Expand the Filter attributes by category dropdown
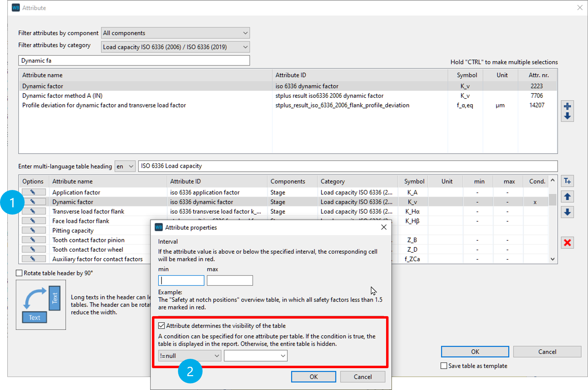 pyautogui.click(x=176, y=47)
